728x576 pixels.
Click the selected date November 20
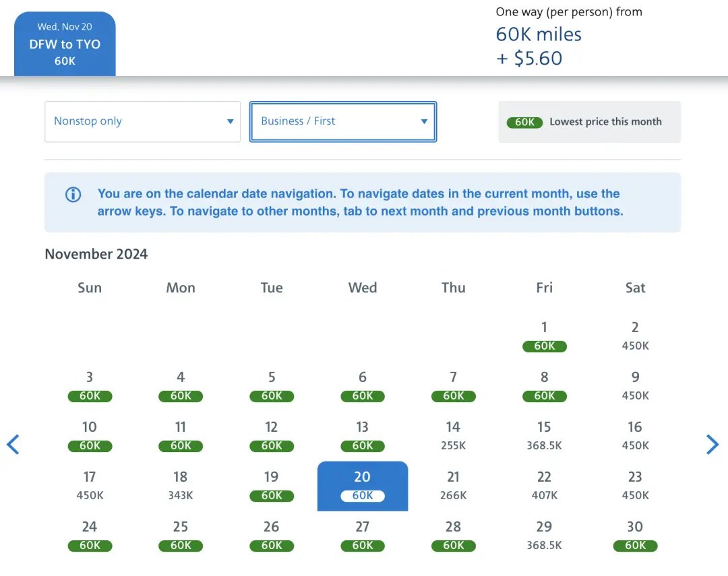pyautogui.click(x=362, y=485)
